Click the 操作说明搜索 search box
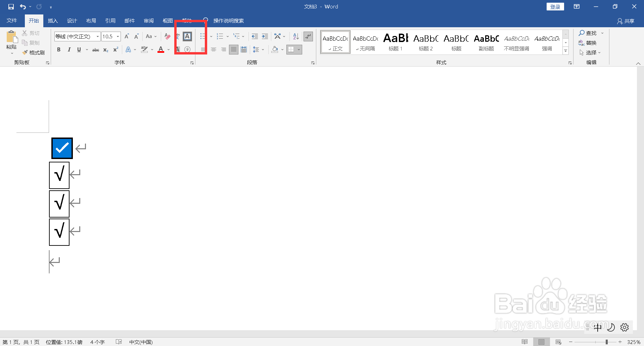 pos(228,21)
